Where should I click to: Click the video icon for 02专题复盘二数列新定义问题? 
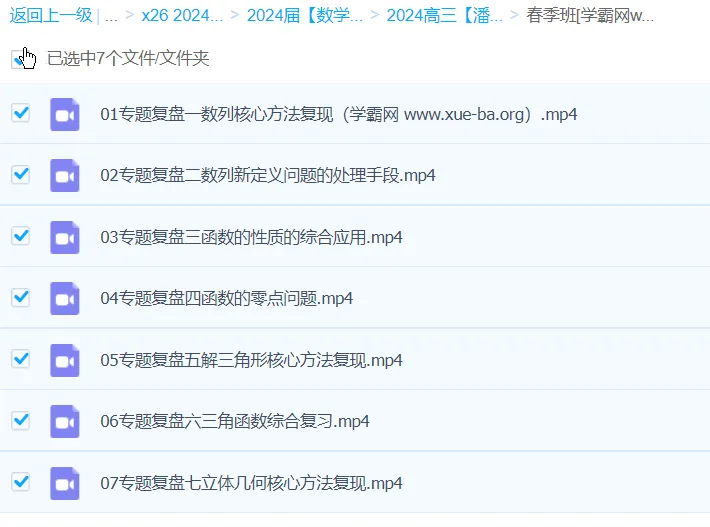click(65, 176)
